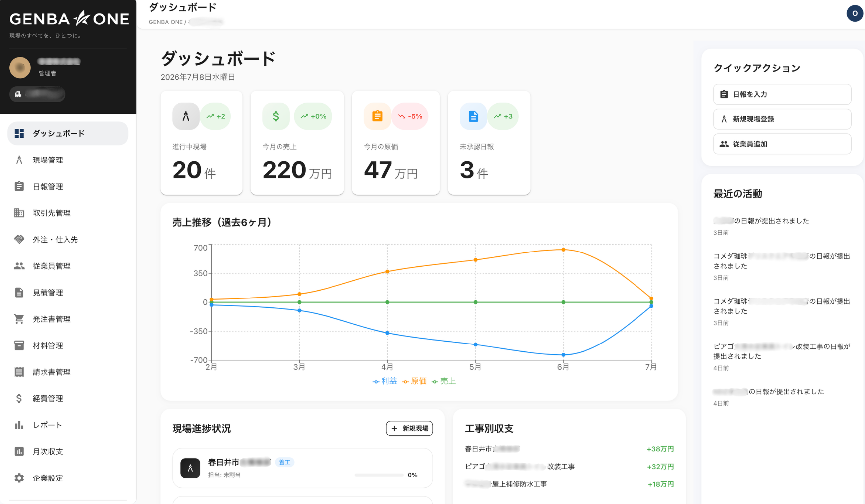Open 請求書管理 page
Screen dimensions: 865x504
68,372
